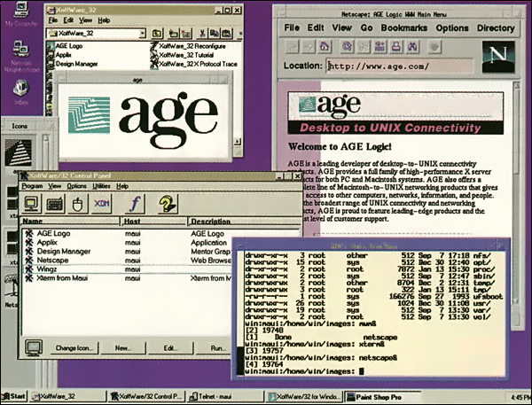The image size is (532, 405).
Task: Open Program menu in Control Panel
Action: click(x=32, y=186)
